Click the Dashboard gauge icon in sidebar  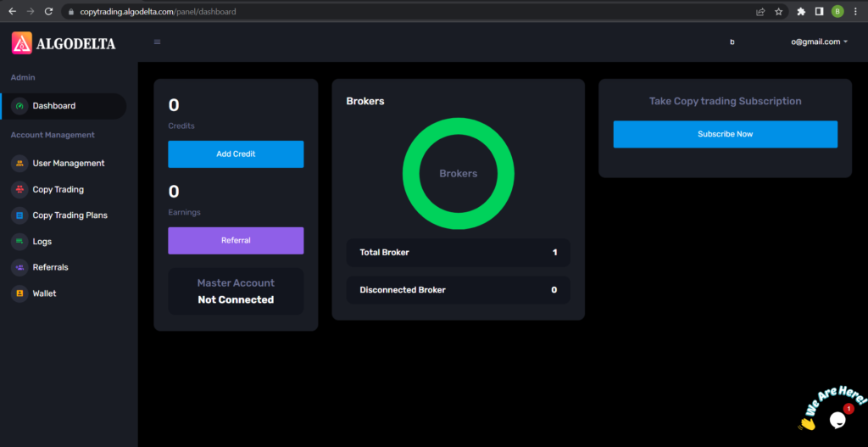pyautogui.click(x=19, y=106)
